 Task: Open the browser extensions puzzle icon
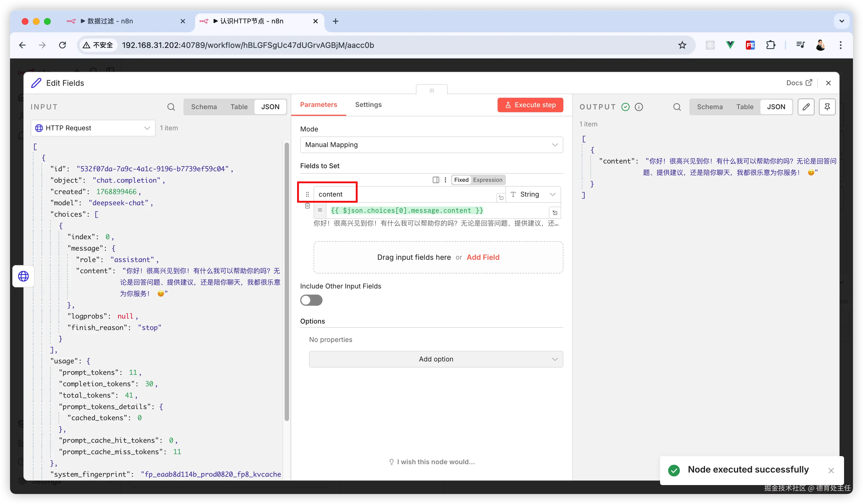point(770,45)
